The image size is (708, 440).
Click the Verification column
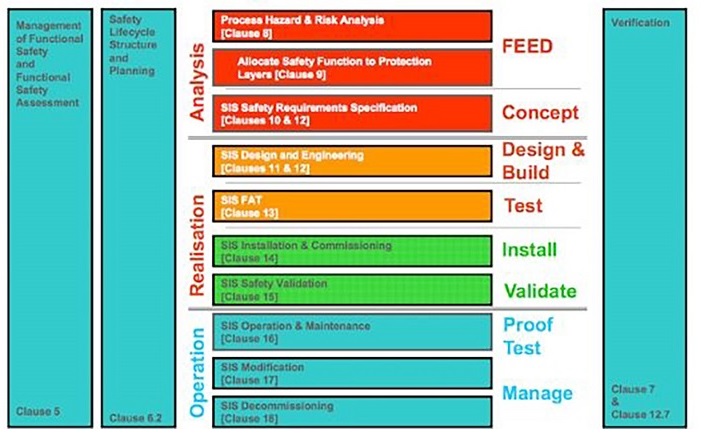pos(645,218)
